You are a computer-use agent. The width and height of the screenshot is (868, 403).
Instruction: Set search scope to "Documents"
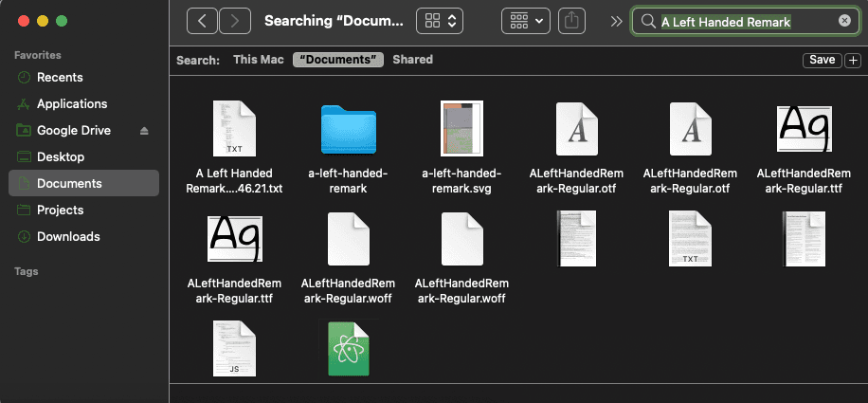(337, 60)
